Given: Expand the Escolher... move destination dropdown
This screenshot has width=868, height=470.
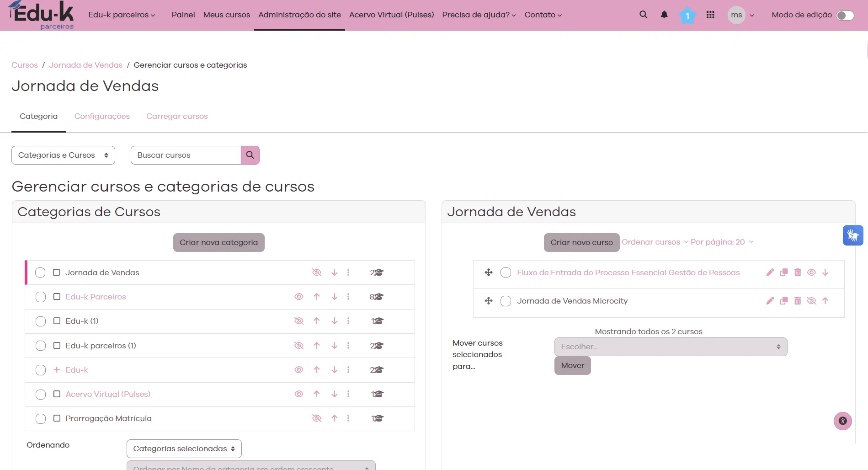Looking at the screenshot, I should pyautogui.click(x=671, y=347).
